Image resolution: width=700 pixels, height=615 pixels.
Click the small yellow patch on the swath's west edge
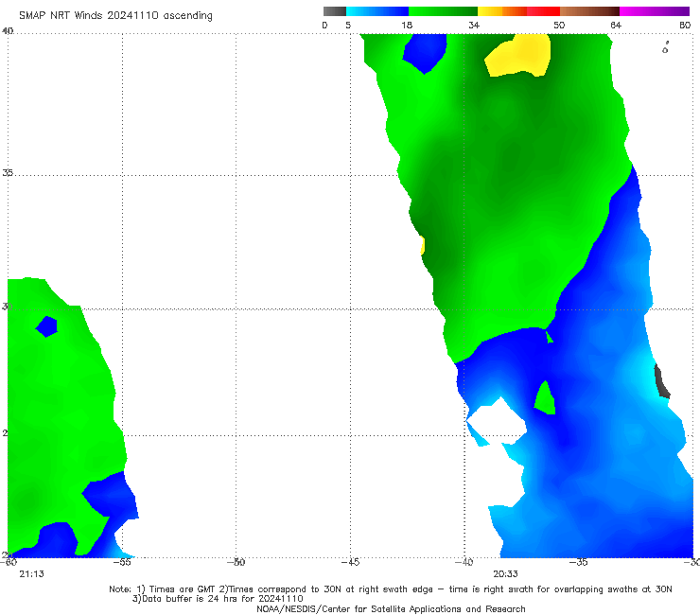[423, 246]
